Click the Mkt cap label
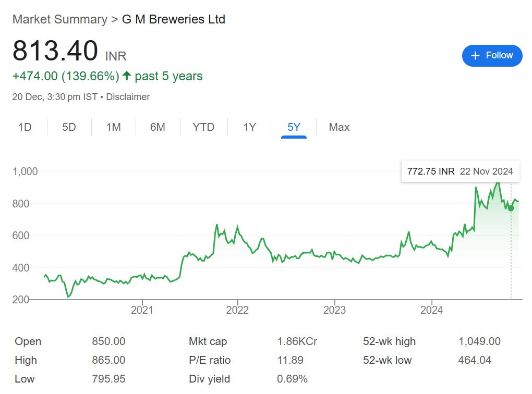532x394 pixels. point(208,341)
